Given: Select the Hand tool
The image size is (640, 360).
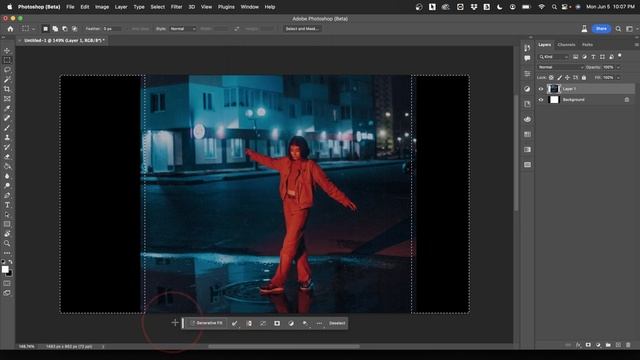Looking at the screenshot, I should 7,234.
